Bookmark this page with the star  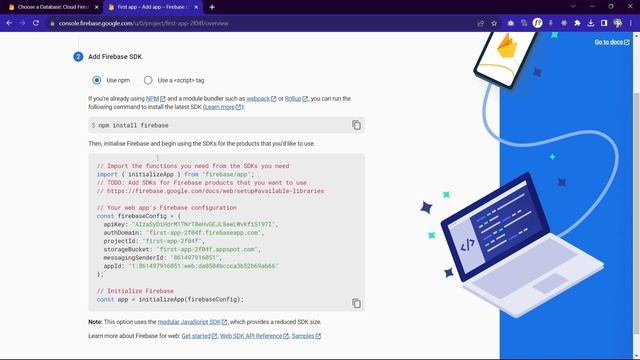494,23
